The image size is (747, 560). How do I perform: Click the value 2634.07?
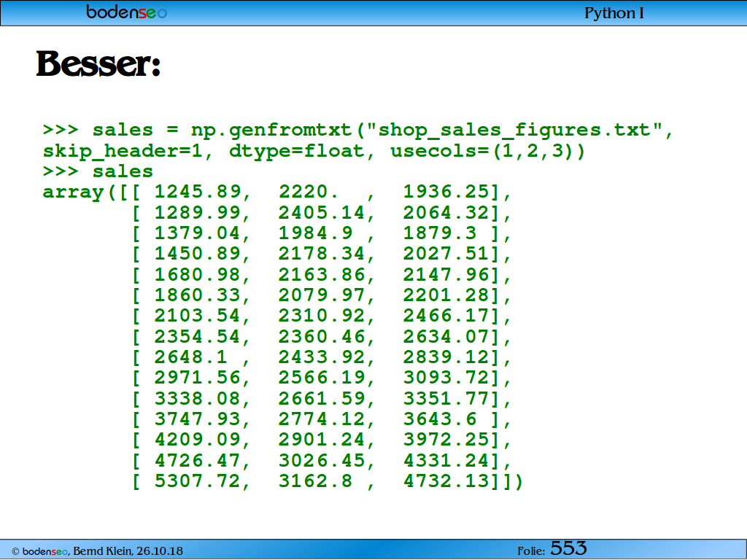(446, 336)
